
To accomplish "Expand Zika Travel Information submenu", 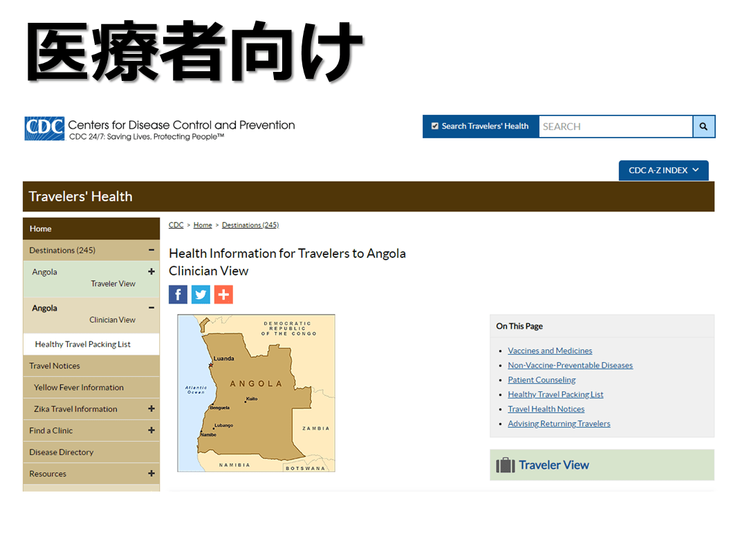I will (151, 409).
